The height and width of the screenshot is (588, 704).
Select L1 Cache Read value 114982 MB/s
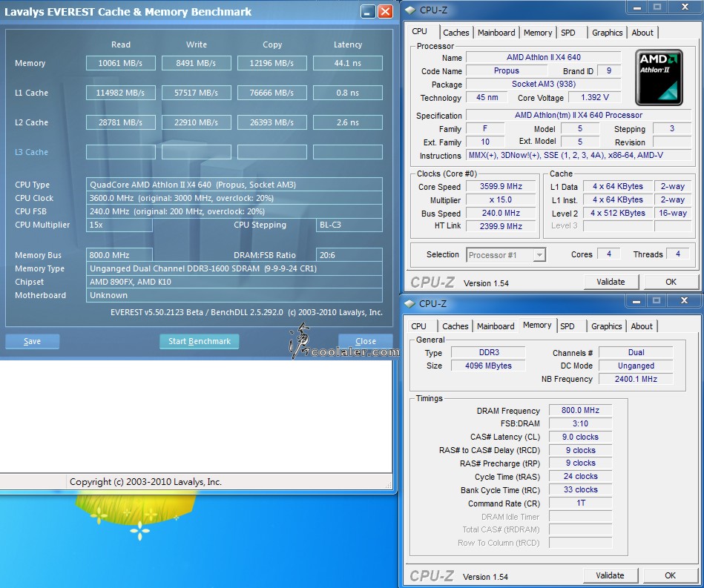121,93
